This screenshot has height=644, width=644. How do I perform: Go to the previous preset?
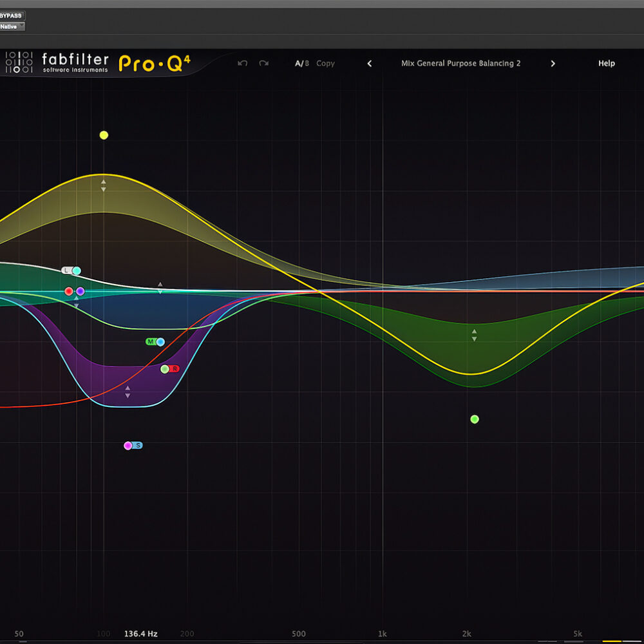370,64
